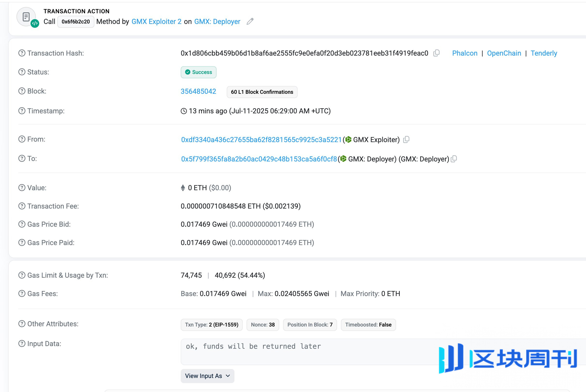Click help icon beside Gas Price Bid
The height and width of the screenshot is (392, 586).
click(x=22, y=224)
